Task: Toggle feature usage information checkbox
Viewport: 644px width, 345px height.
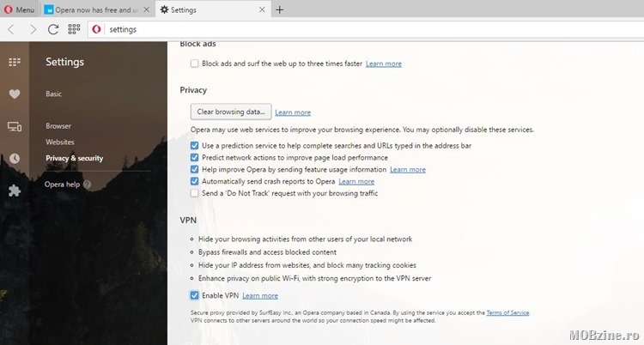Action: tap(194, 169)
